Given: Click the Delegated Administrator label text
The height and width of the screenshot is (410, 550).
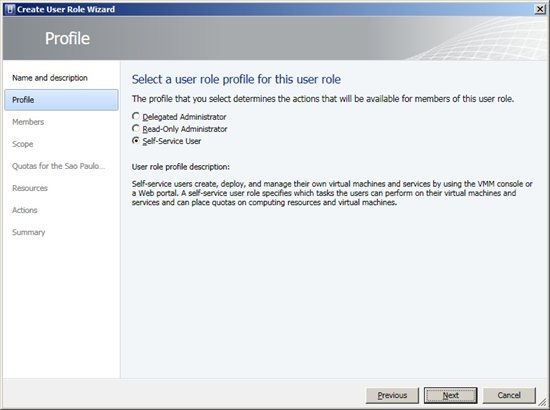Looking at the screenshot, I should tap(184, 117).
